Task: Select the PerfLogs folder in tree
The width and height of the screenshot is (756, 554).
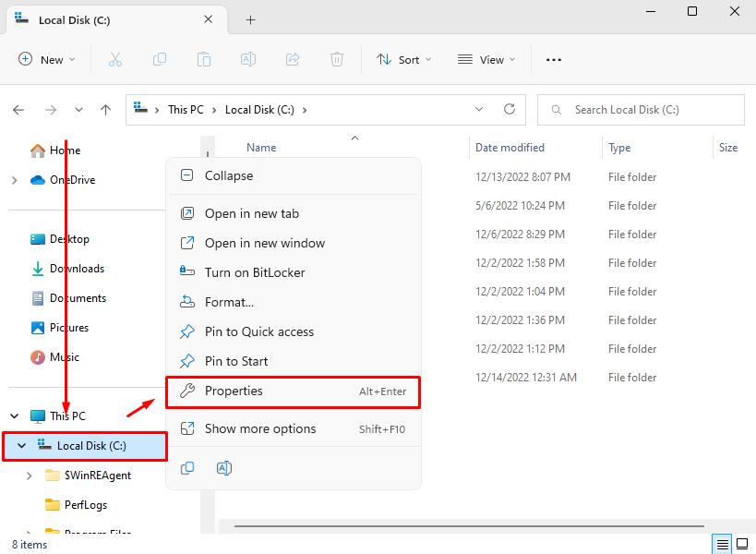Action: pyautogui.click(x=85, y=505)
